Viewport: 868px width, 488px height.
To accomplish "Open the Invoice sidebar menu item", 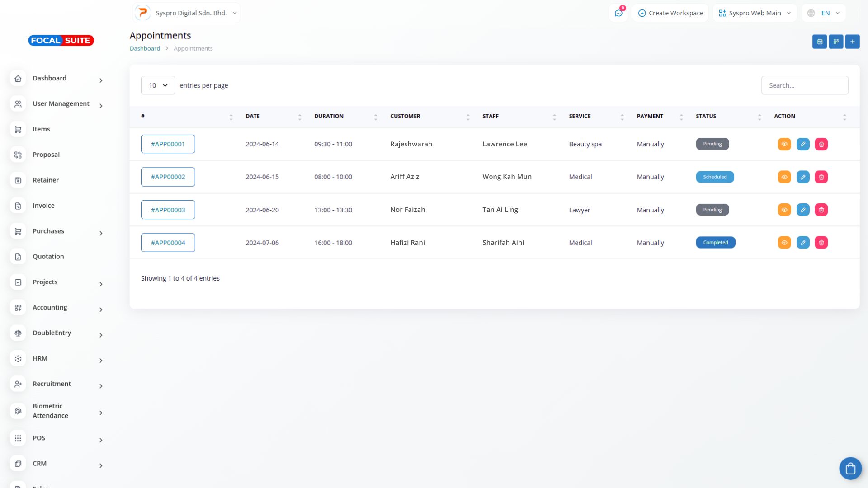I will click(x=43, y=206).
